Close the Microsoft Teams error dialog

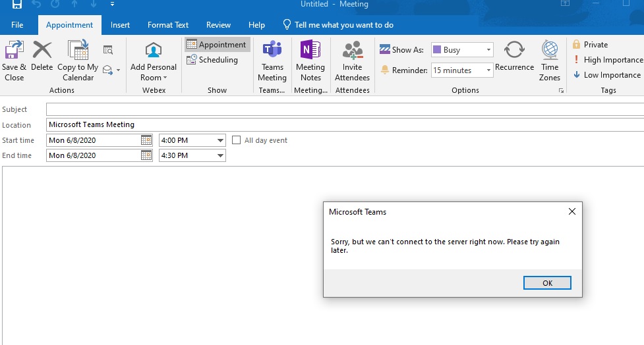coord(571,211)
